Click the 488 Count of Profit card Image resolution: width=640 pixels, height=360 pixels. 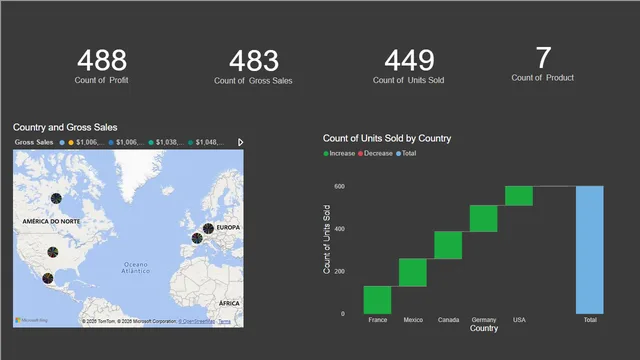pyautogui.click(x=102, y=66)
